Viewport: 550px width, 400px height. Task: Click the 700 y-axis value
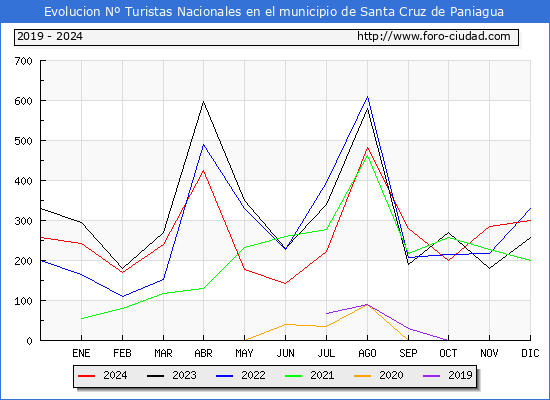coord(23,61)
